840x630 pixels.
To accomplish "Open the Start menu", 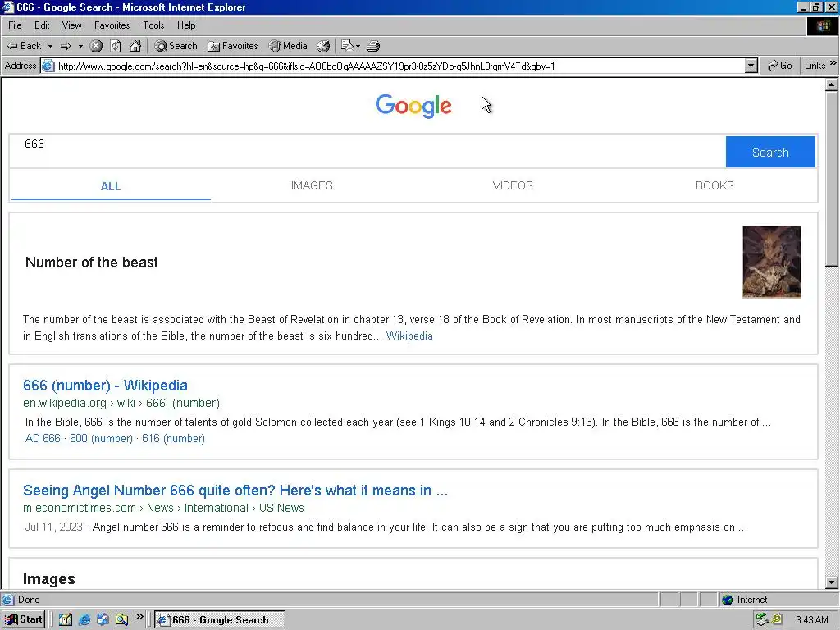I will point(23,619).
